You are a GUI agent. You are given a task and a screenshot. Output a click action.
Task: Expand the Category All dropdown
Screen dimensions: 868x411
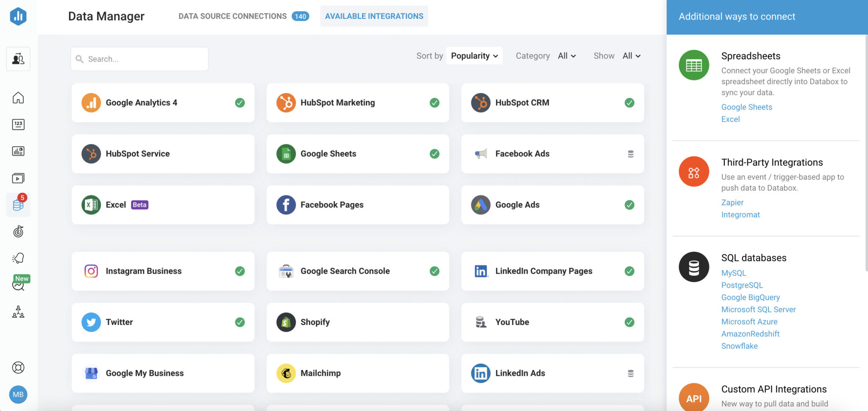pyautogui.click(x=567, y=56)
